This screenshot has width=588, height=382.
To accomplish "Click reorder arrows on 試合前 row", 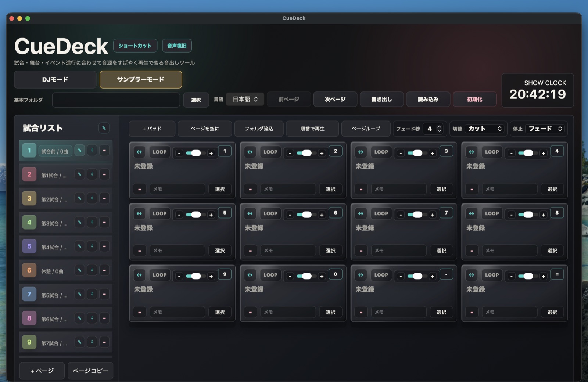I will pyautogui.click(x=92, y=151).
